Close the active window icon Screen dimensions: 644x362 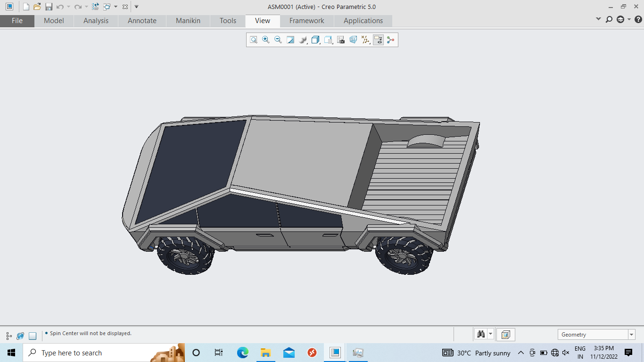(x=125, y=7)
